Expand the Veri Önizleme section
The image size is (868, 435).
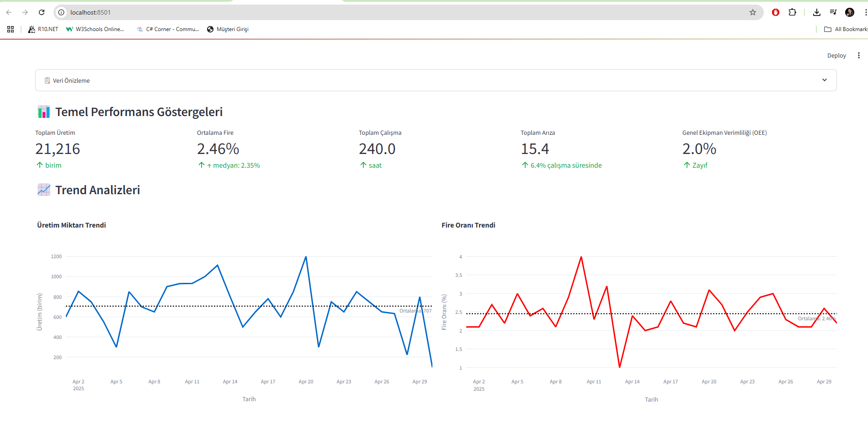click(x=436, y=80)
